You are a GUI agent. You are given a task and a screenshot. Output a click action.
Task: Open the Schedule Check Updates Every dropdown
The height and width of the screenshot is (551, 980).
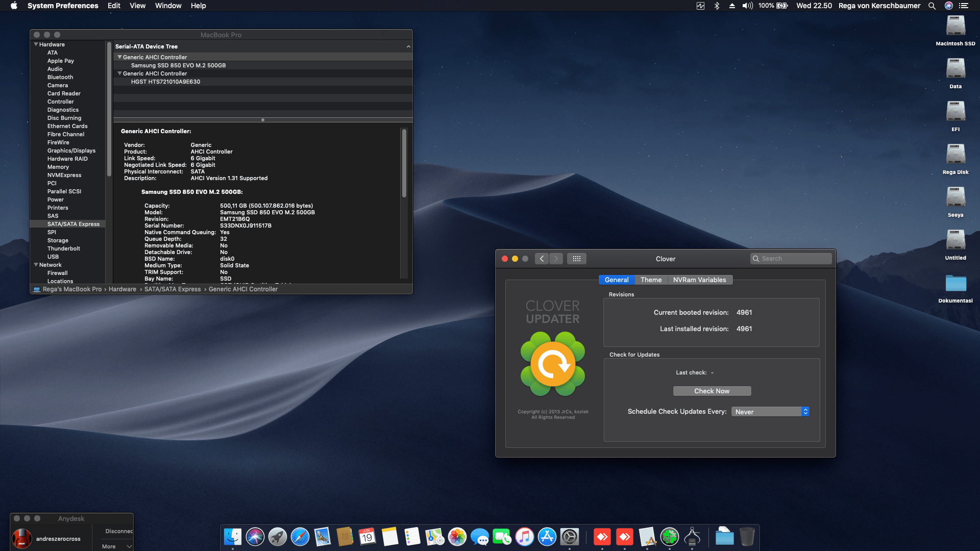point(770,411)
